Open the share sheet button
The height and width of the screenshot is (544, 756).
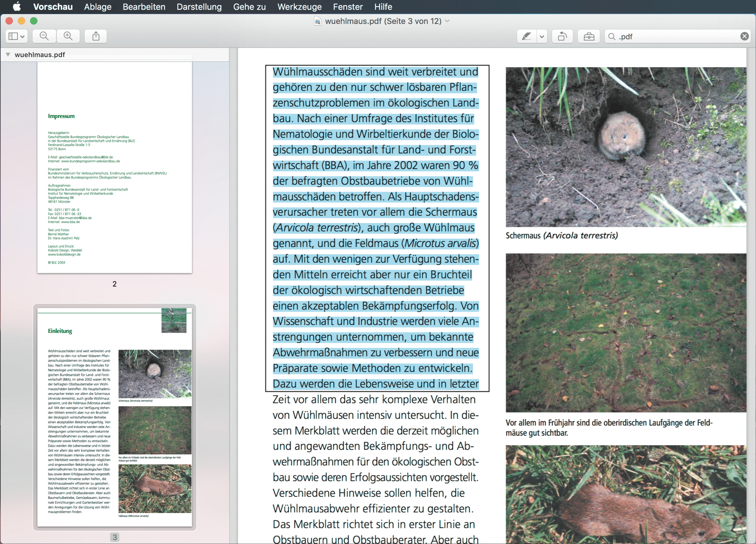click(96, 36)
